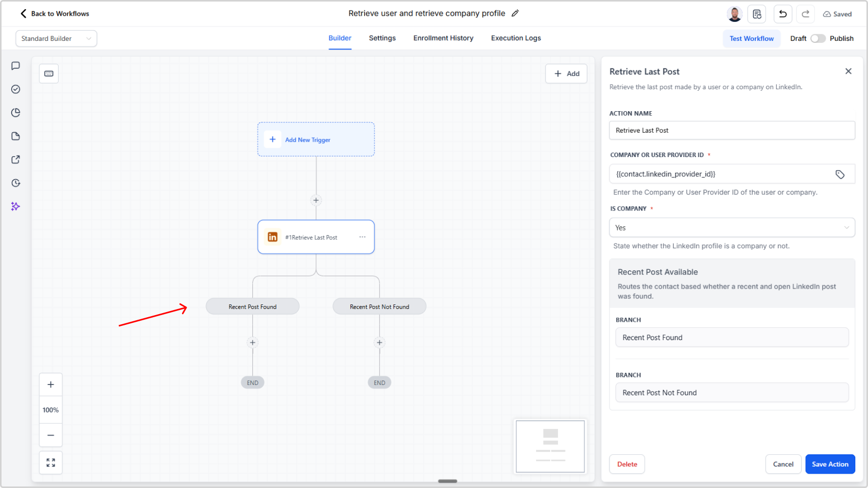Open the options menu on Retrieve Last Post node
Image resolution: width=868 pixels, height=488 pixels.
[x=363, y=237]
